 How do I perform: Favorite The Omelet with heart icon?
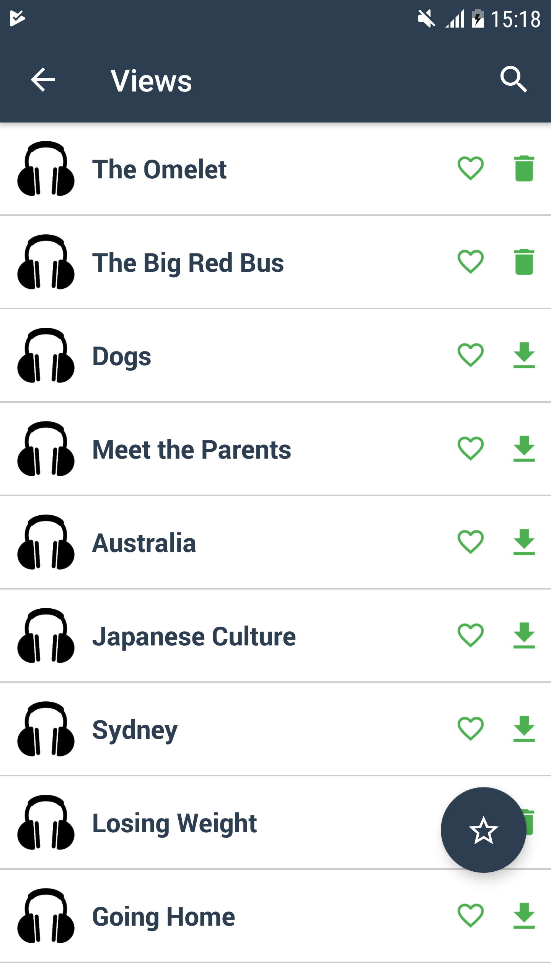pos(470,168)
